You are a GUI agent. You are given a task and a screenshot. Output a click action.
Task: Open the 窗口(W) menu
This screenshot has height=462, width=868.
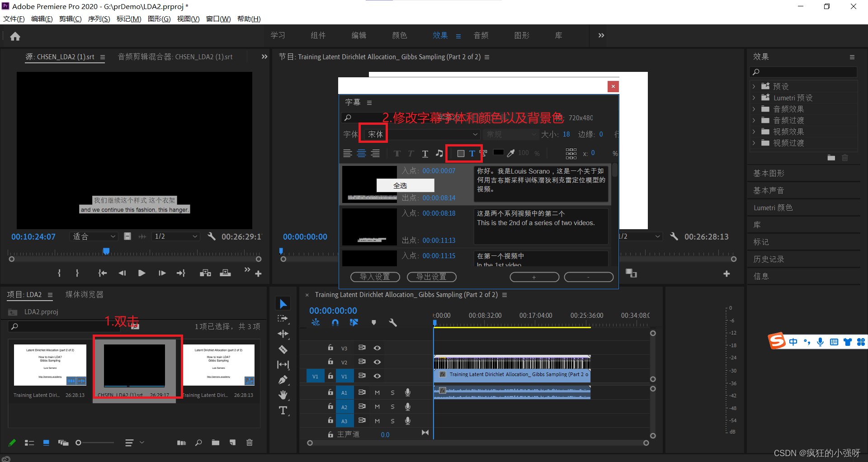[x=218, y=19]
